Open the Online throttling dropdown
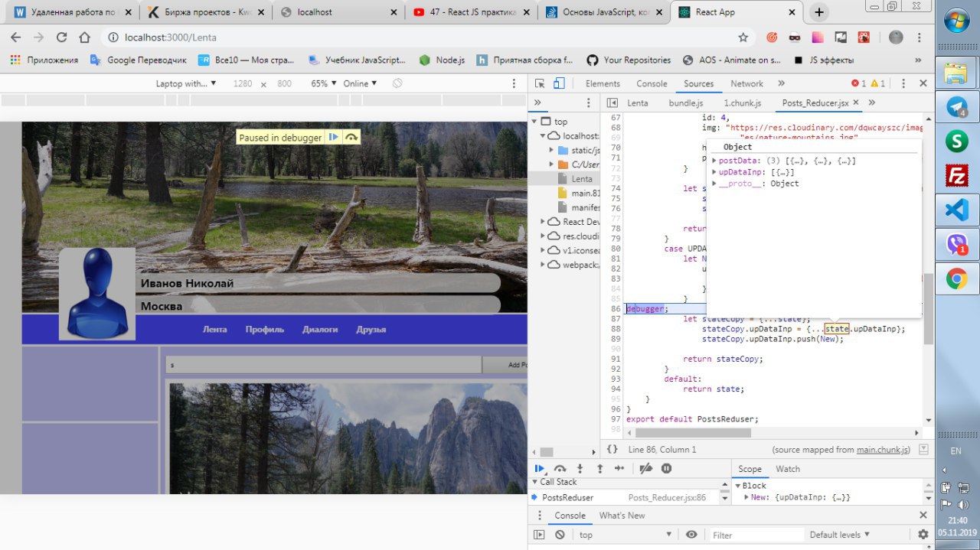This screenshot has width=980, height=550. pyautogui.click(x=360, y=83)
